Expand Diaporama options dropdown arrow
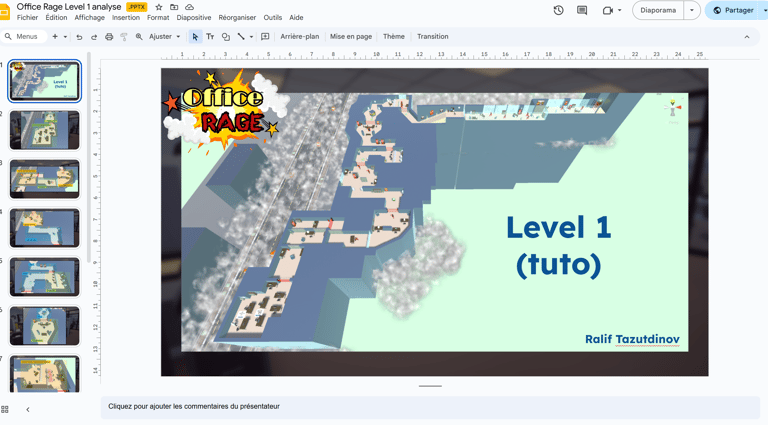This screenshot has height=425, width=768. (692, 10)
